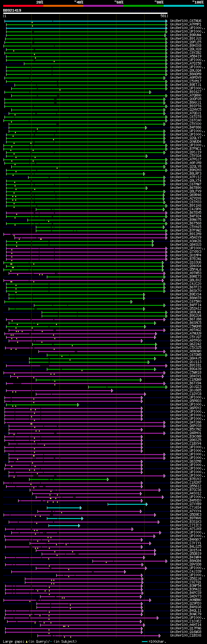This screenshot has width=207, height=644.
Task: Open the UniRef100_B9IJU3 entry
Action: pyautogui.click(x=186, y=39)
